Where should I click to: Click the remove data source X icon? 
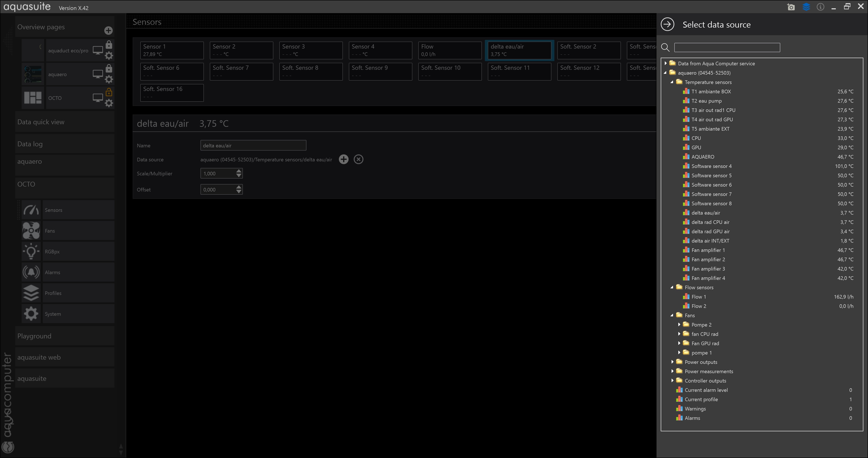pos(358,159)
